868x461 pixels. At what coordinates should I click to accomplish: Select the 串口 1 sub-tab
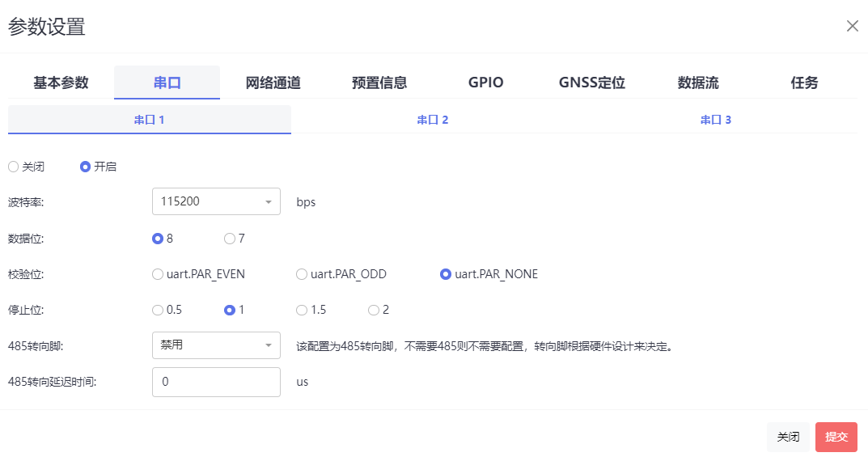point(150,120)
